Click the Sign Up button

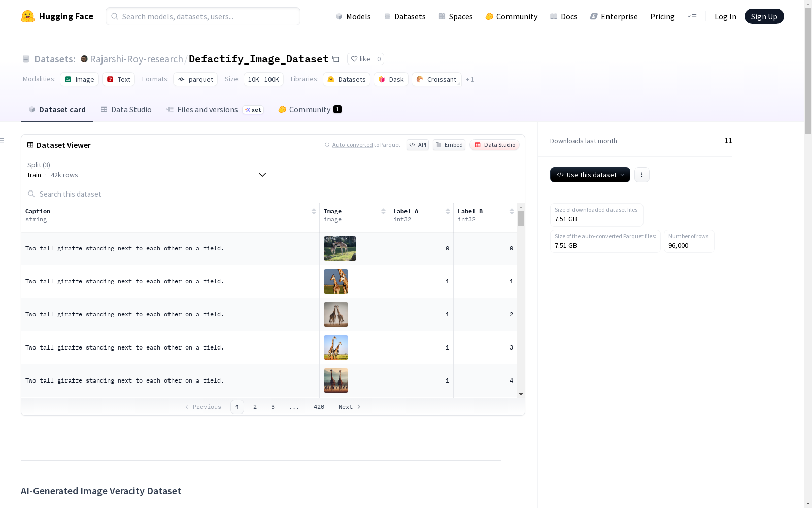(764, 16)
